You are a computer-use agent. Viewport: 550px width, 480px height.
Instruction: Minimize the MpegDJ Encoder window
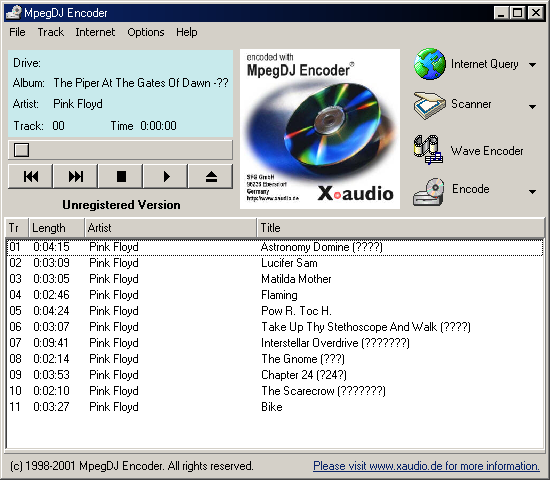(x=501, y=13)
